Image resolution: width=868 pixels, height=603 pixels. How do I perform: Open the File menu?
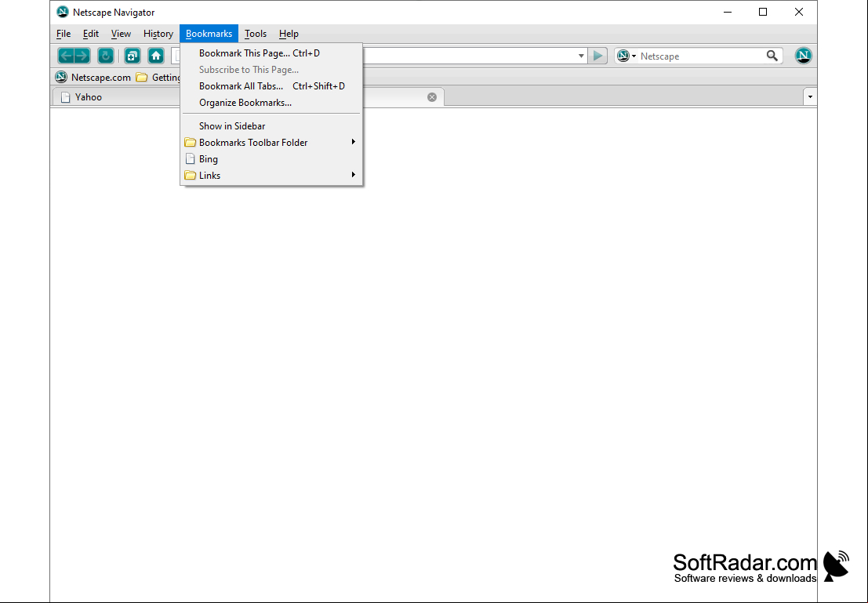tap(64, 34)
